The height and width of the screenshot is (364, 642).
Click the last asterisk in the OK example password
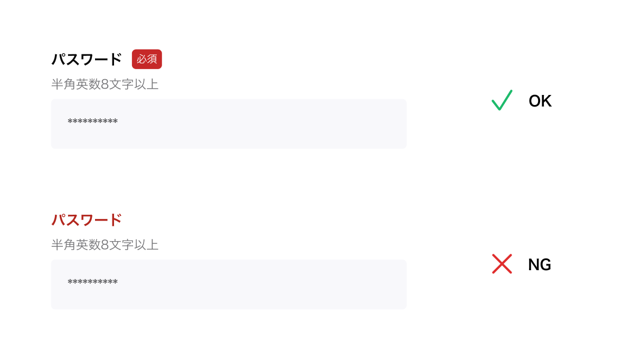(x=115, y=122)
